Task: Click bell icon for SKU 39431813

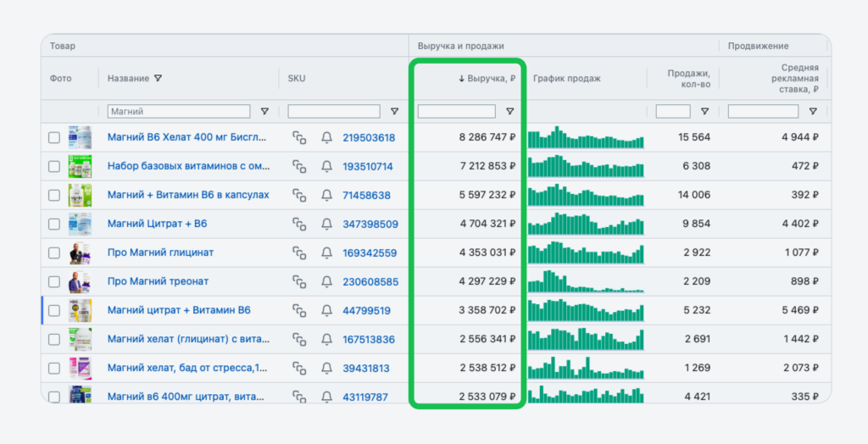Action: [326, 368]
